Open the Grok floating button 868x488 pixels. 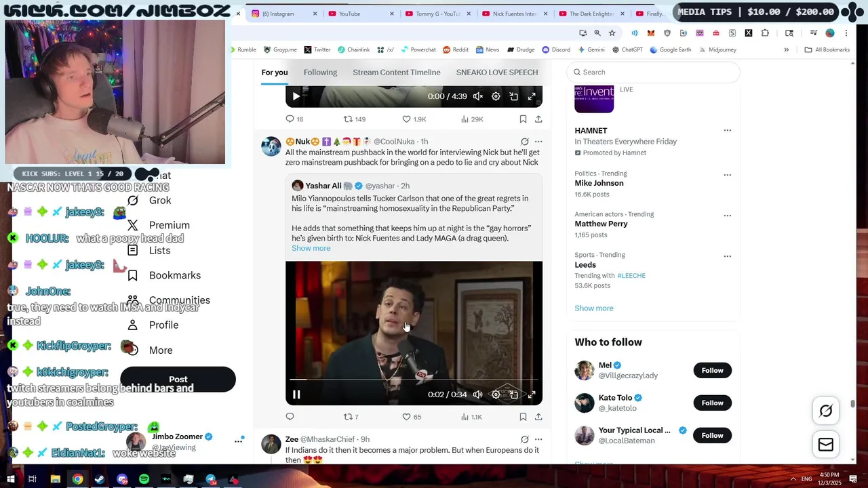pos(825,411)
